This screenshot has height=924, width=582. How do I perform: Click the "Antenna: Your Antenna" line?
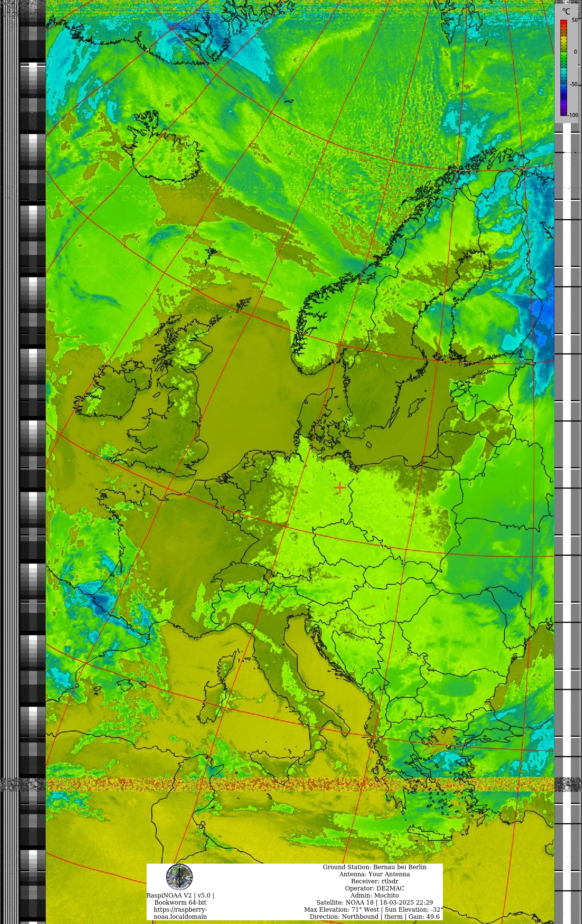(374, 874)
